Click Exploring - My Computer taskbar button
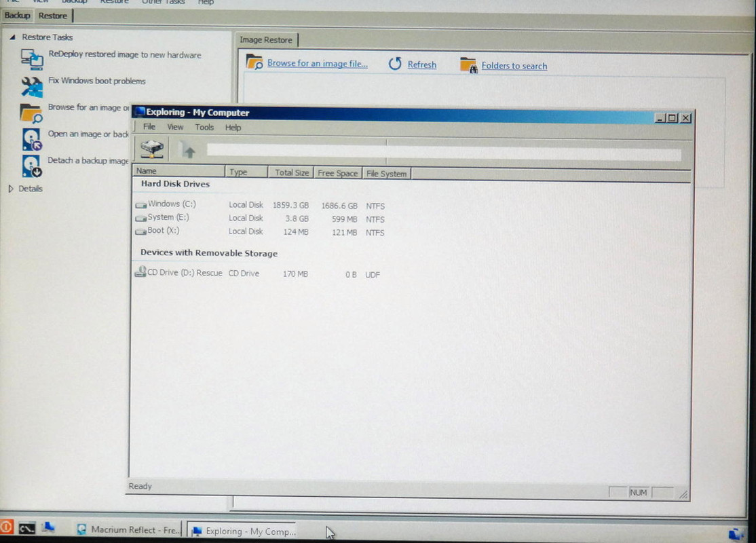Screen dimensions: 756x543 (244, 531)
